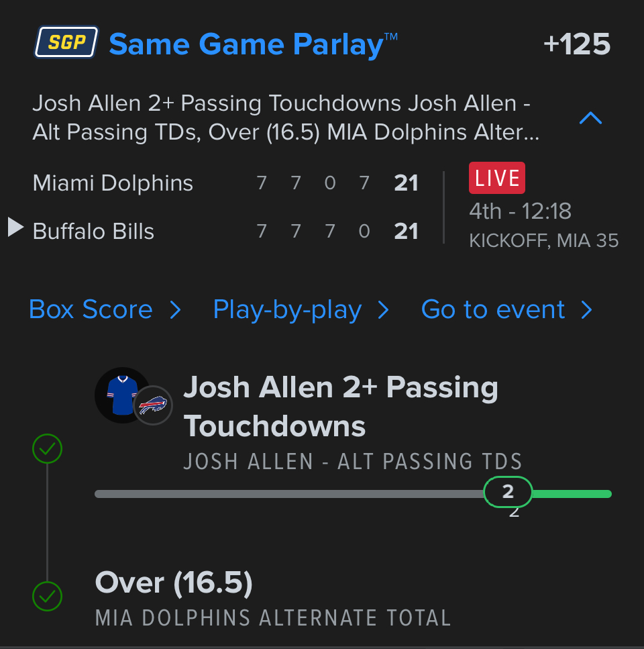644x649 pixels.
Task: Click the Box Score chevron arrow
Action: [x=175, y=309]
